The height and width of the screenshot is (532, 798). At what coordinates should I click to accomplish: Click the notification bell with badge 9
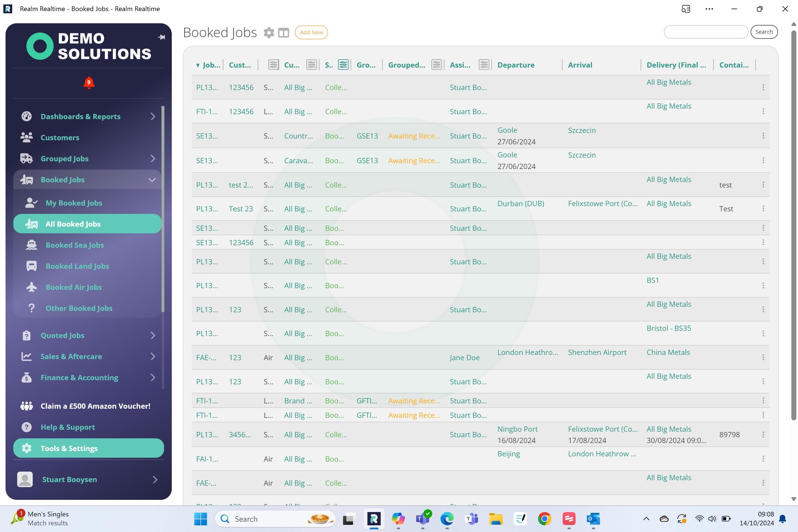[89, 83]
